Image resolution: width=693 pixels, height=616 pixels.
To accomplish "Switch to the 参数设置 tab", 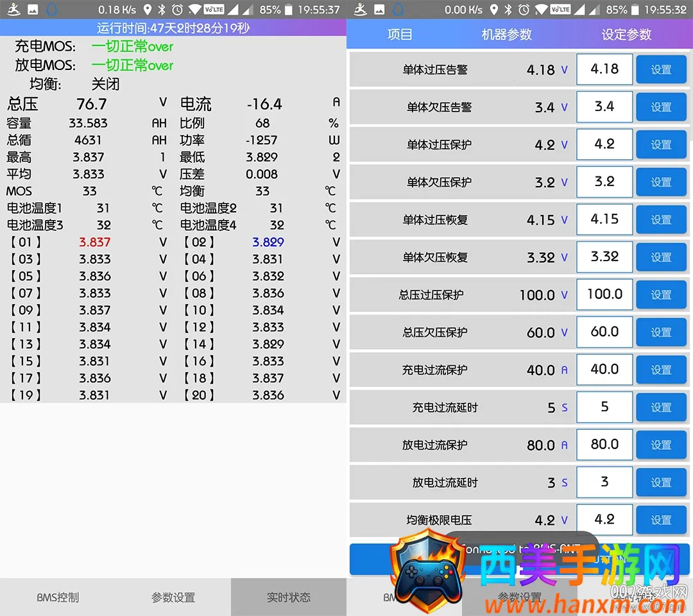I will (173, 596).
